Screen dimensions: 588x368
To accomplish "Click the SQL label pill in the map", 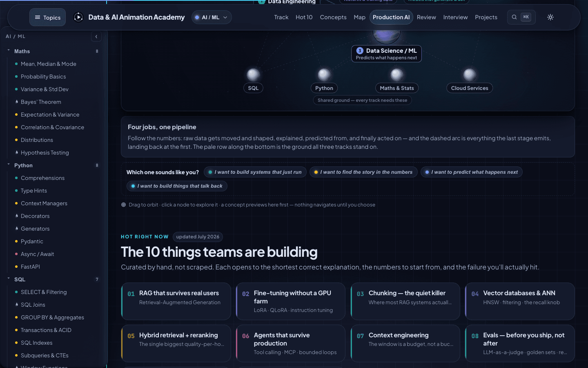I will [x=253, y=88].
